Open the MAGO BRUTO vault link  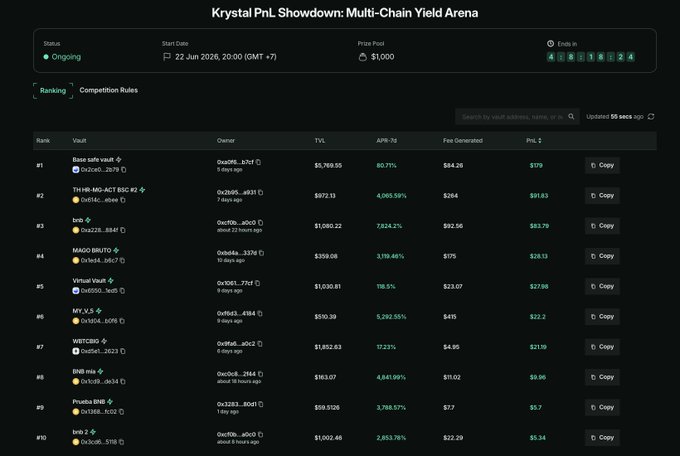click(92, 250)
